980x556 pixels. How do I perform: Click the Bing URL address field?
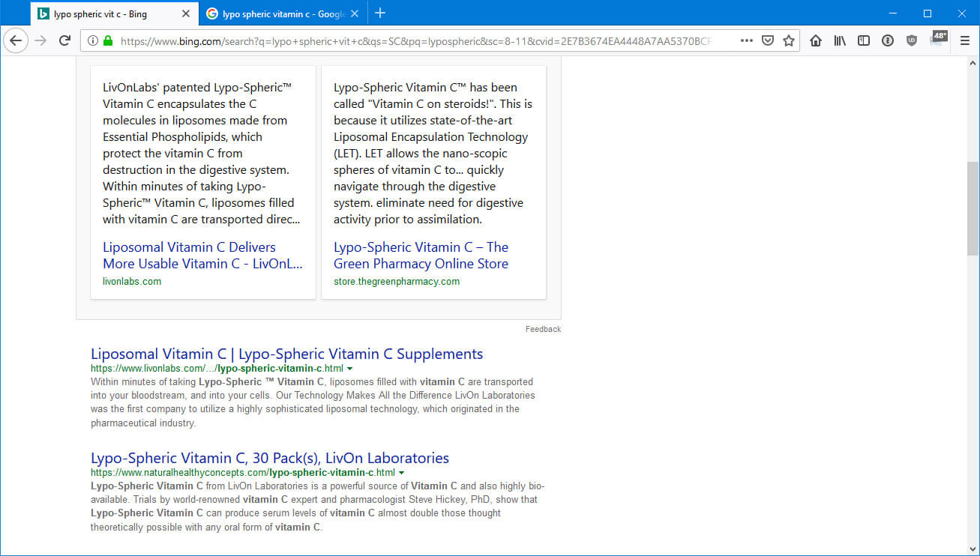[x=415, y=41]
